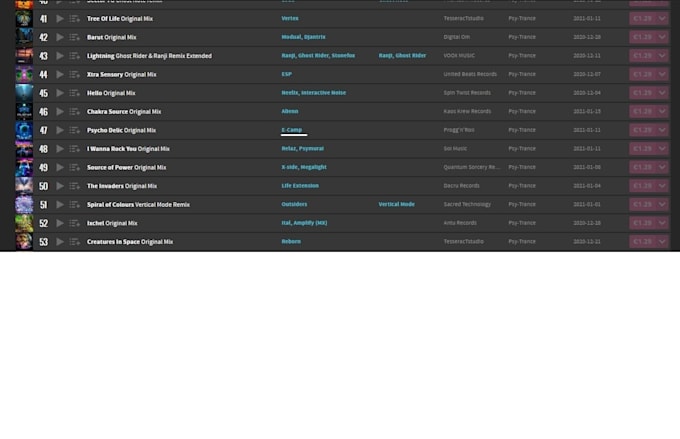Play track 50 The Invaders
680x439 pixels.
click(x=60, y=186)
